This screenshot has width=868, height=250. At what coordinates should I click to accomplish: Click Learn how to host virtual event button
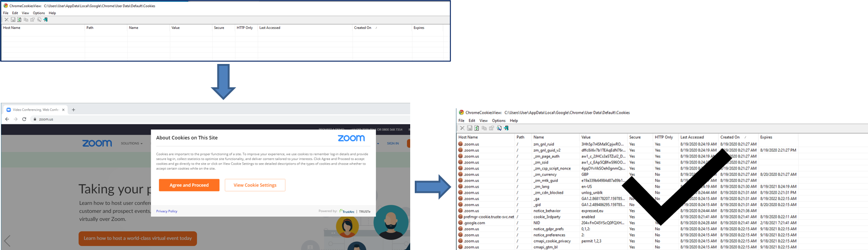(138, 238)
